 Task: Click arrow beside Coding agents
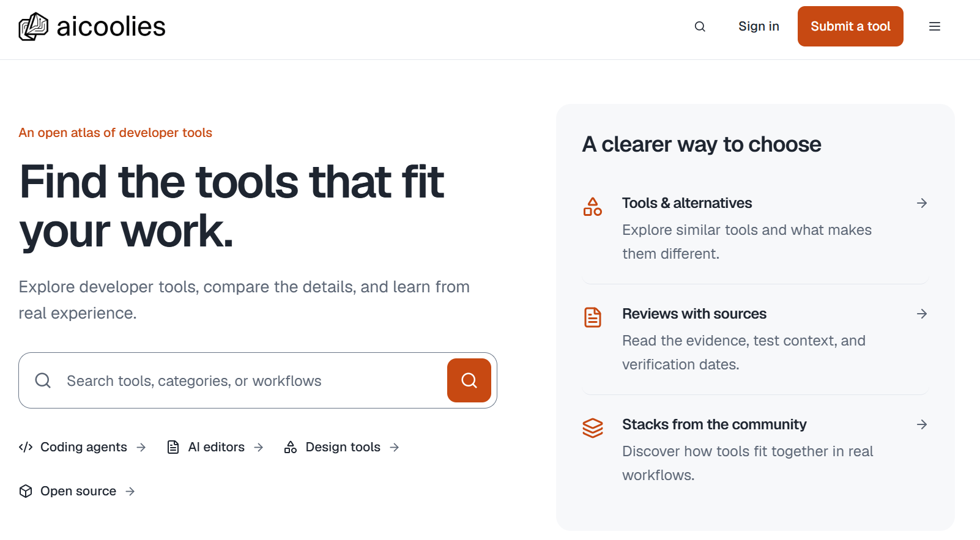point(141,447)
